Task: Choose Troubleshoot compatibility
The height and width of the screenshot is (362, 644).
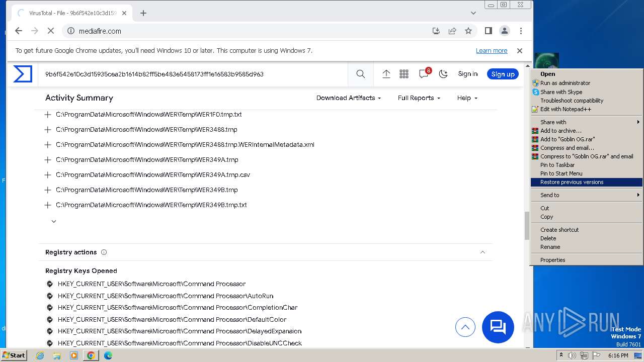Action: 587,101
